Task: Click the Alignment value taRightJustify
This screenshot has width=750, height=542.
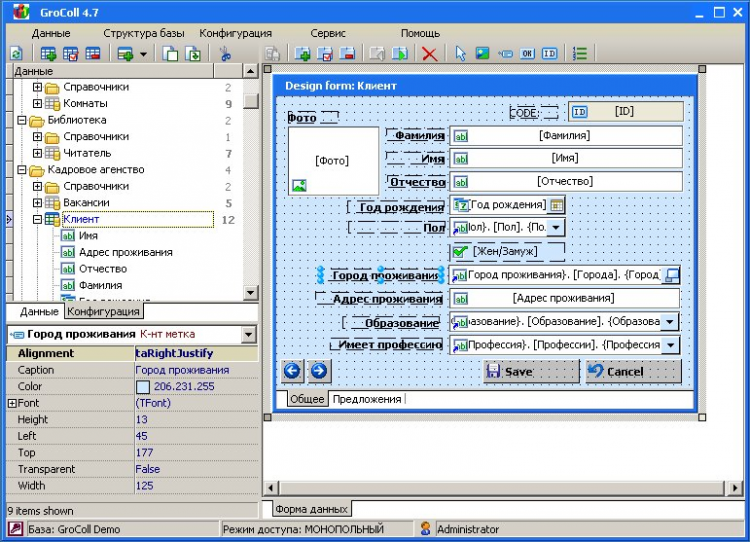Action: tap(196, 354)
